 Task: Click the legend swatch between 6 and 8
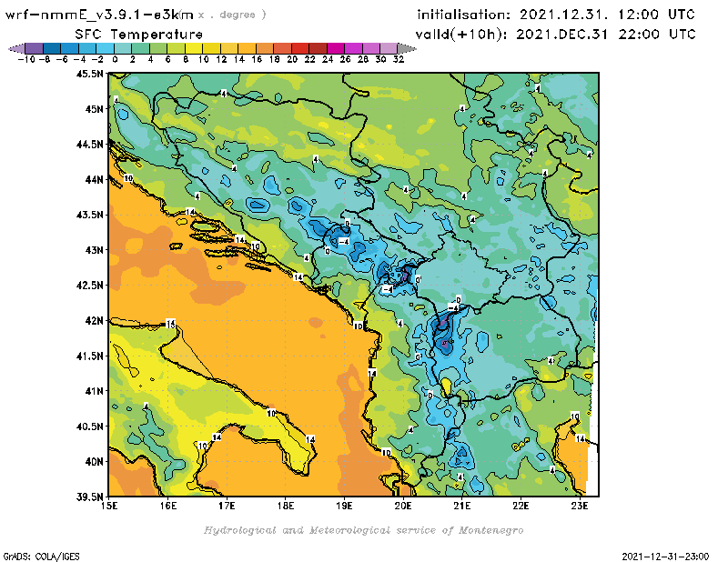(176, 48)
